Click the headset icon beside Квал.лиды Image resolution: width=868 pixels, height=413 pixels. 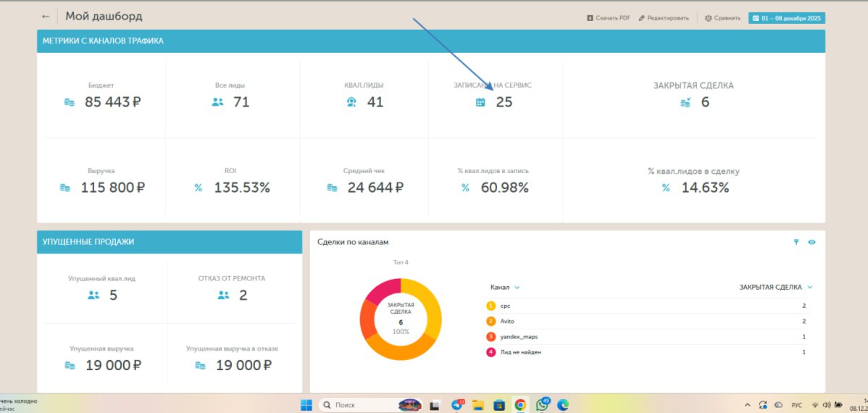tap(351, 102)
